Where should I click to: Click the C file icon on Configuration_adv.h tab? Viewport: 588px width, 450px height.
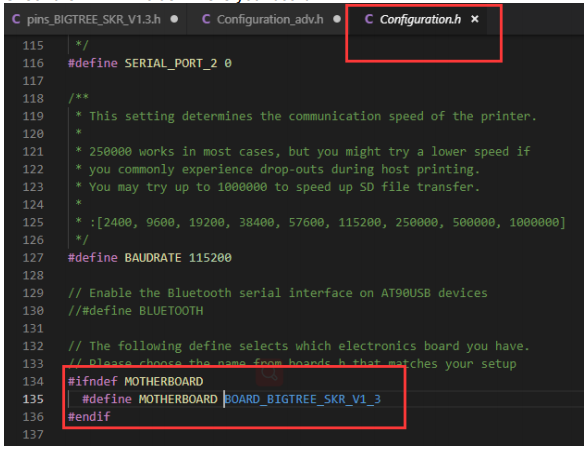coord(206,19)
